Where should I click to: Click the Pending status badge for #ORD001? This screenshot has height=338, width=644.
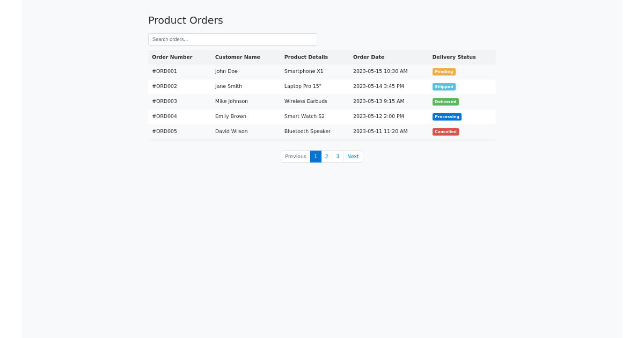(444, 71)
